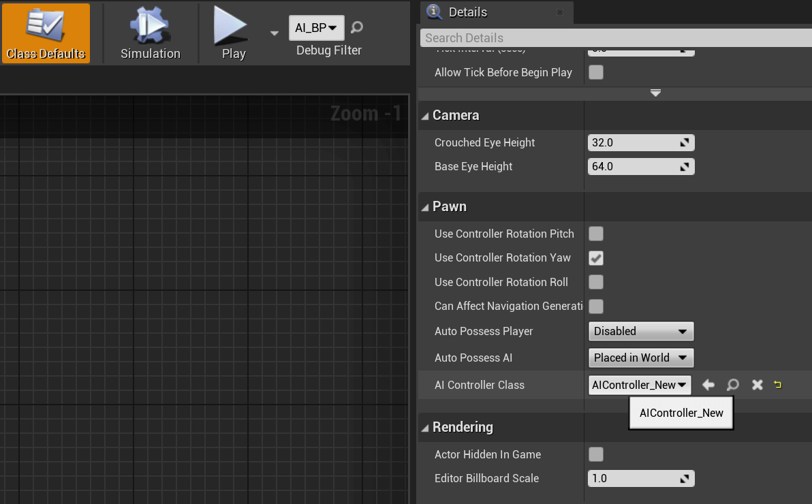Focus the Search Details field

click(x=616, y=38)
